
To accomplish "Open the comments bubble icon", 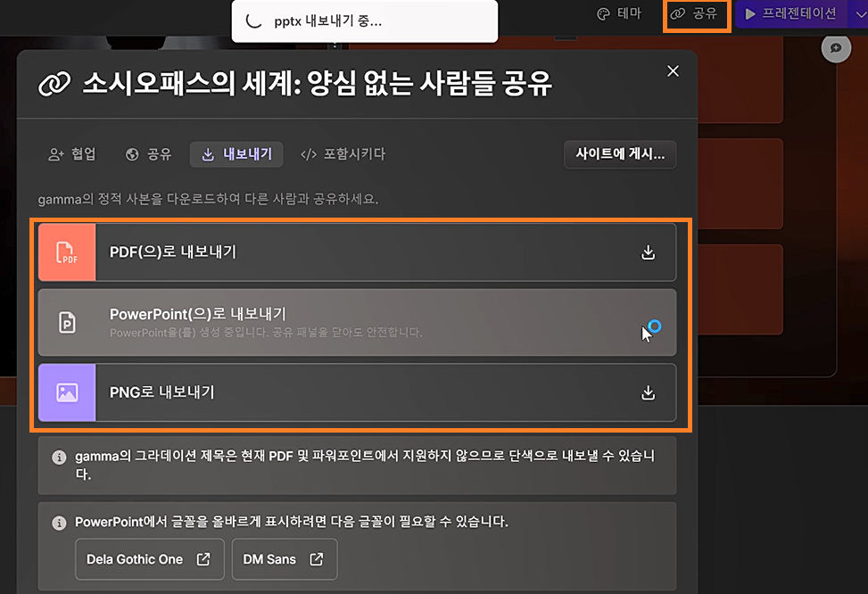I will (836, 49).
